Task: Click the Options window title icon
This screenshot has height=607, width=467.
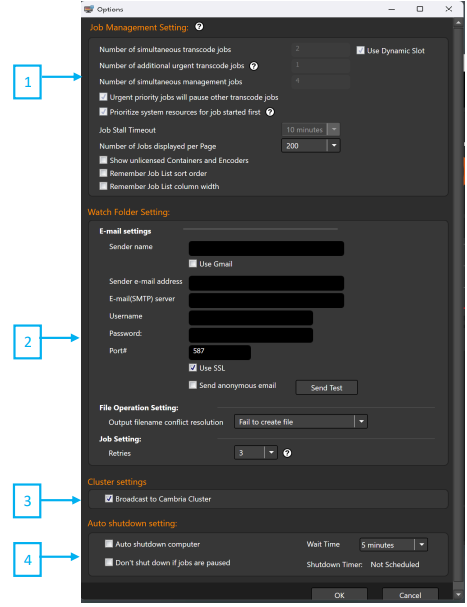Action: [x=89, y=9]
